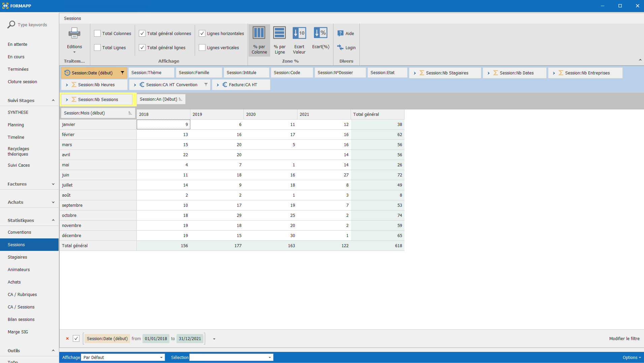Enable Lignes verticales checkbox

point(202,47)
